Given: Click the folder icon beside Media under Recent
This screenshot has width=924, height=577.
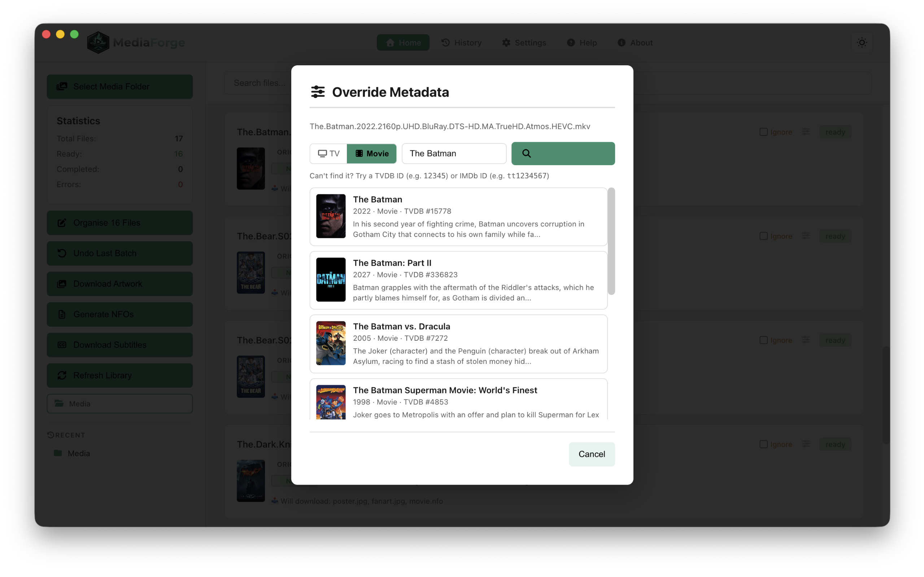Looking at the screenshot, I should [x=58, y=453].
